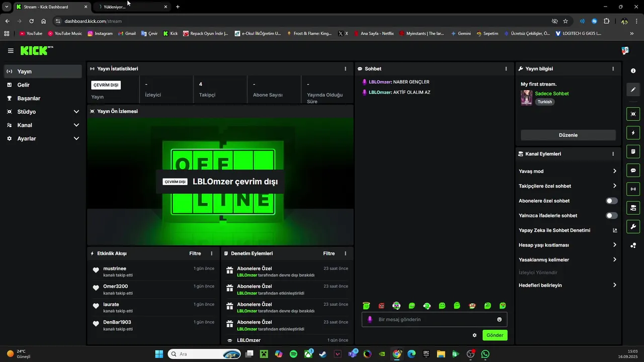The height and width of the screenshot is (362, 644).
Task: Go to Gelir in the sidebar
Action: [x=43, y=85]
